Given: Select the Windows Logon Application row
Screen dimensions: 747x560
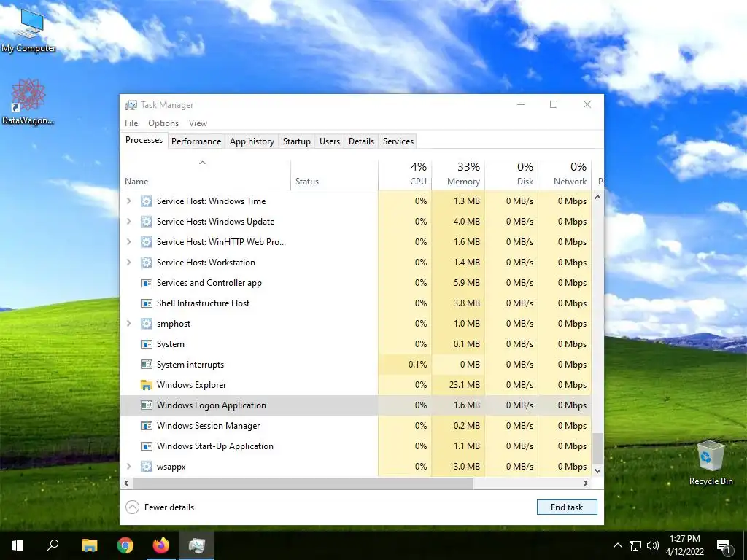Looking at the screenshot, I should pos(356,405).
